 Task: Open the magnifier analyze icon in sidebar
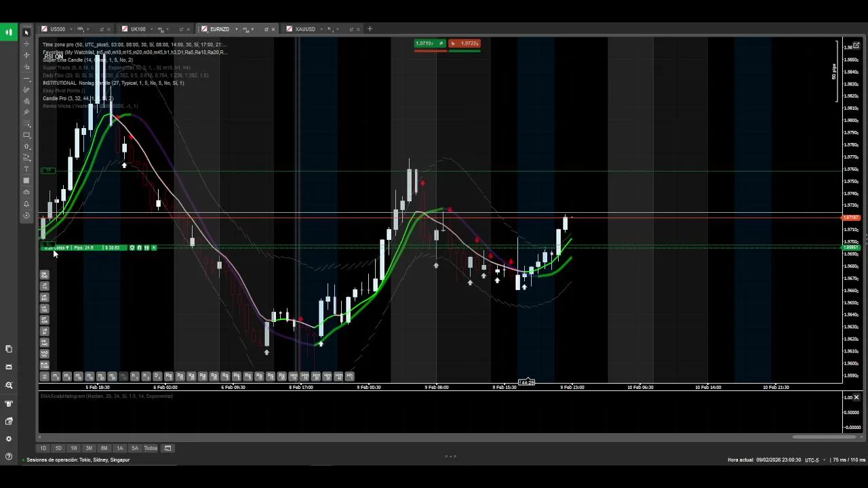(9, 385)
